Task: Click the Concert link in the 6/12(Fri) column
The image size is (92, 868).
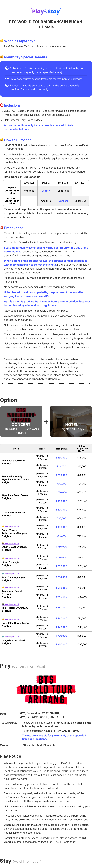Action: pos(46,191)
